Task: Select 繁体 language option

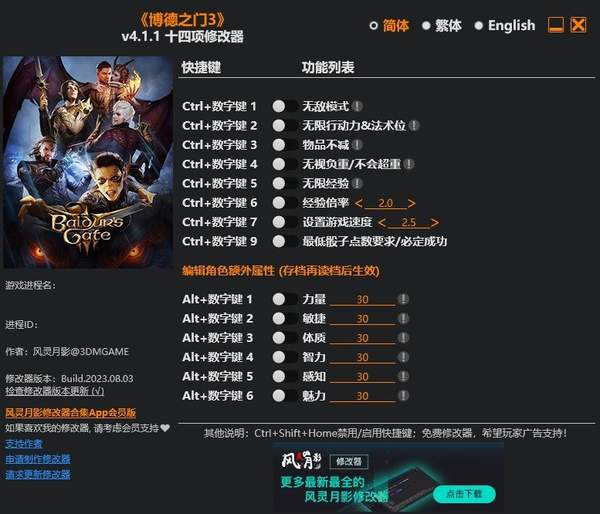Action: (442, 26)
